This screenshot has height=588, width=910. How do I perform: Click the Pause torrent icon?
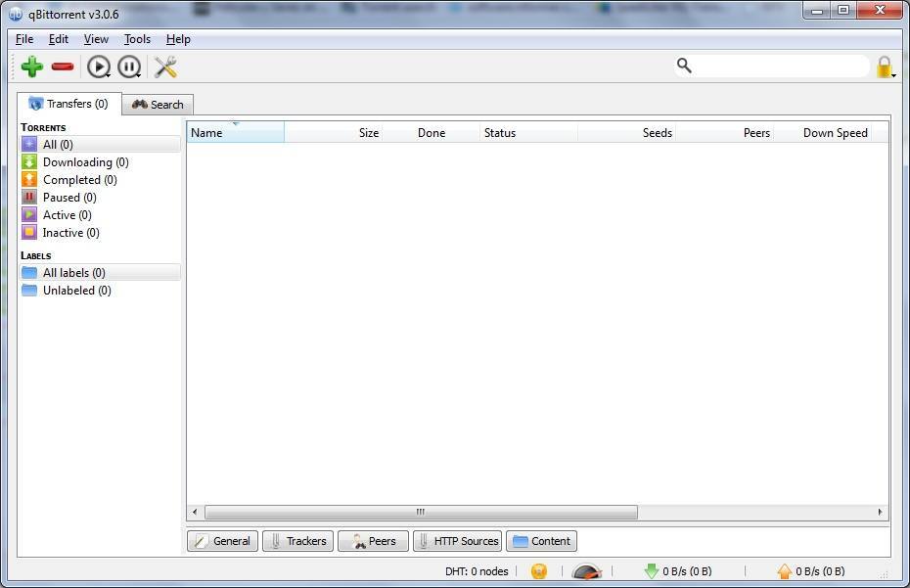pos(128,67)
